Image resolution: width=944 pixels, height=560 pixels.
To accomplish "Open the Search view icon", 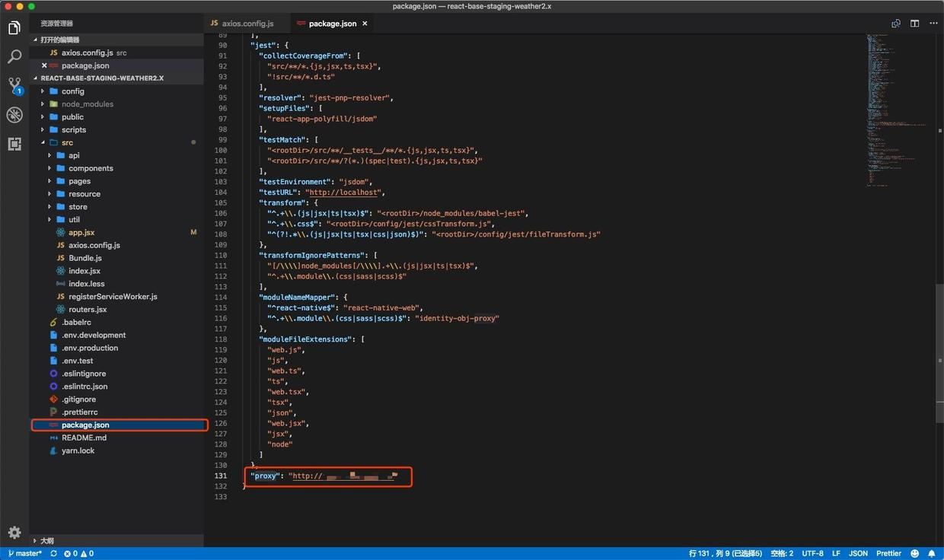I will (14, 57).
